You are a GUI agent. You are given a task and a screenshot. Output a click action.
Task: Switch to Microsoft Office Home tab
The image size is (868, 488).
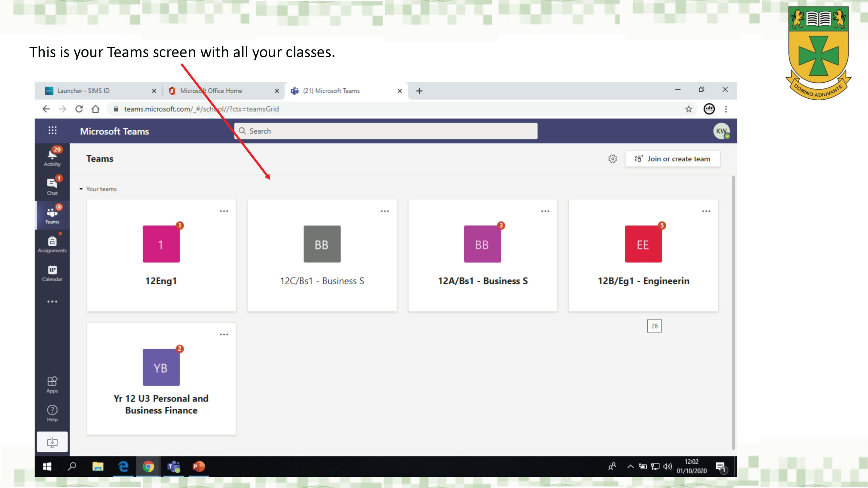tap(224, 91)
